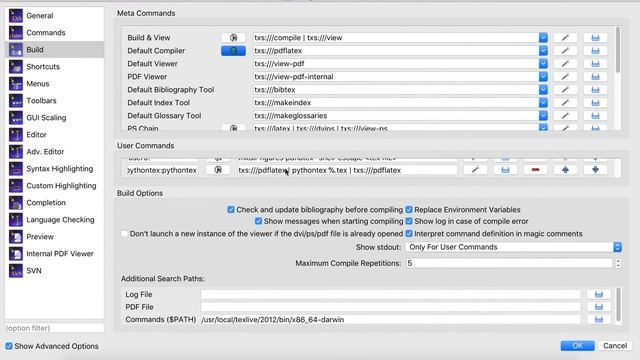Open Default Index Tool dropdown arrow

point(543,103)
